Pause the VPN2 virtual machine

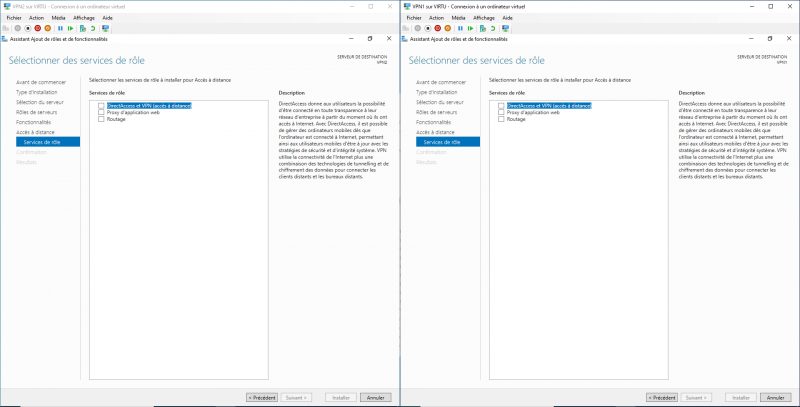click(x=60, y=28)
